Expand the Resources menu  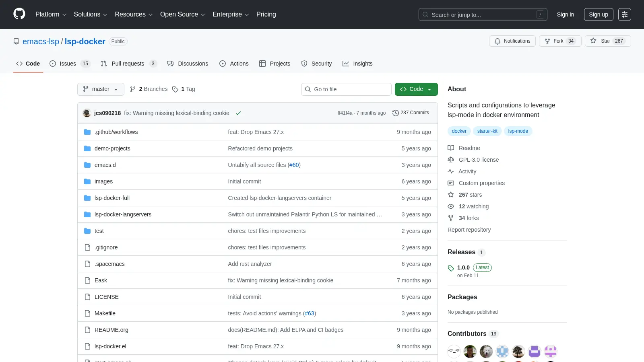point(134,14)
